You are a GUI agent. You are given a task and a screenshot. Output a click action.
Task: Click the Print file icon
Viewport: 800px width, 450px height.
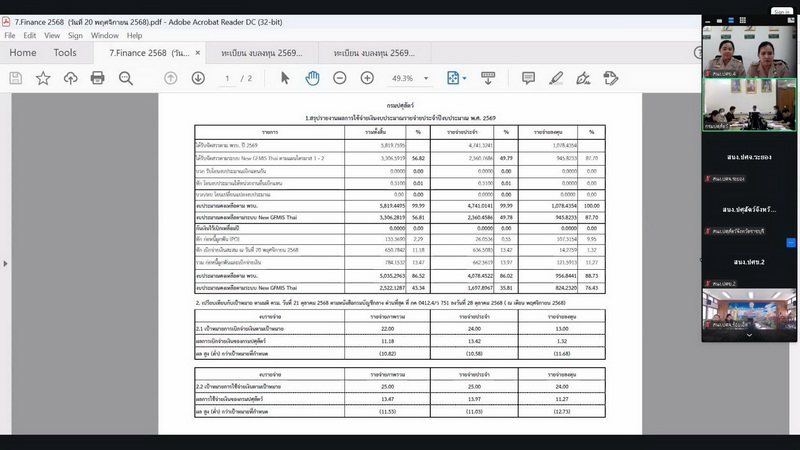point(97,78)
